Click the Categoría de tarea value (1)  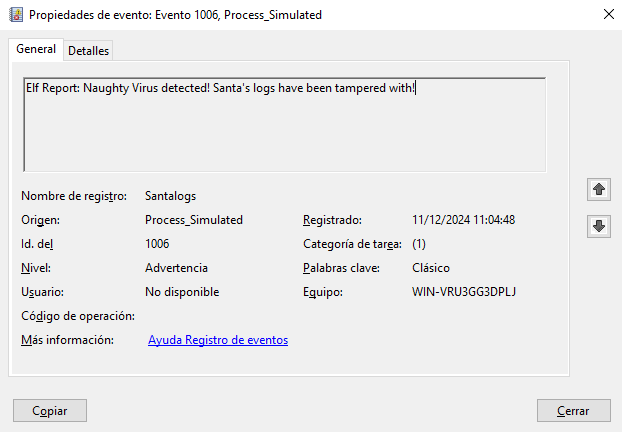click(x=419, y=244)
